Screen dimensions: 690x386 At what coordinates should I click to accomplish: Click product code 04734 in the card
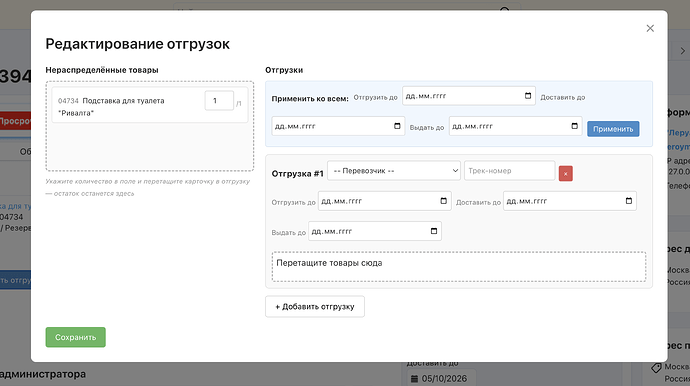pyautogui.click(x=68, y=101)
